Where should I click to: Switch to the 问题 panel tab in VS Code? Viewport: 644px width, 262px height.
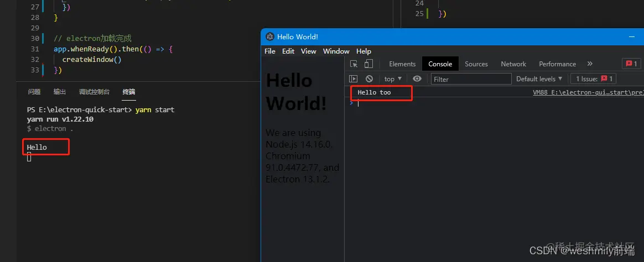(34, 92)
